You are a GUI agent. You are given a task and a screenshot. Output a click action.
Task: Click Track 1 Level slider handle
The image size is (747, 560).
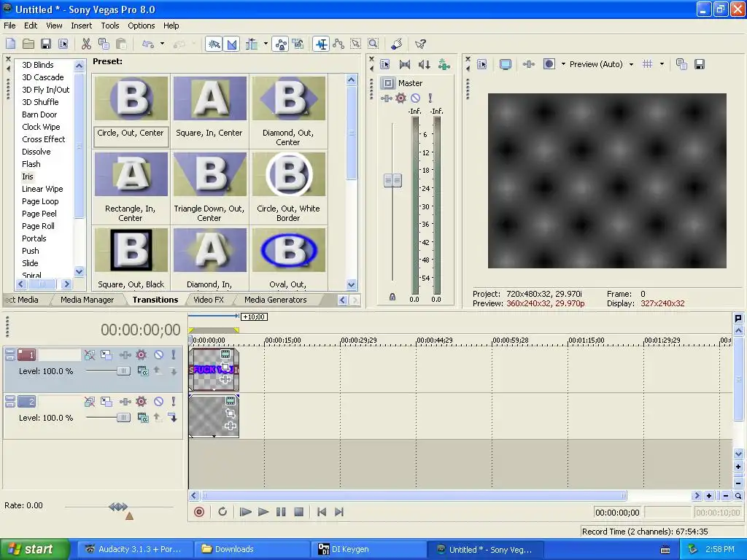(123, 371)
